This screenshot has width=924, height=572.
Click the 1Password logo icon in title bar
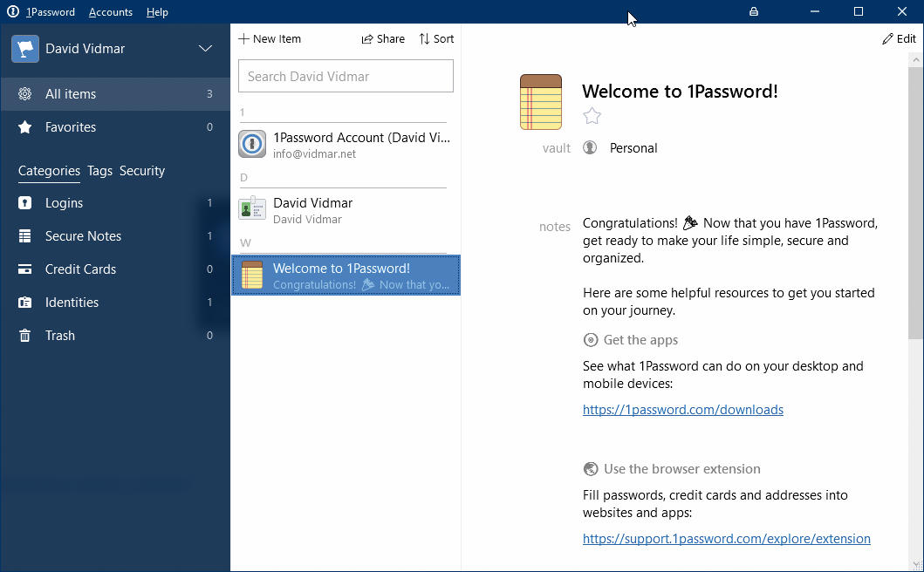(12, 12)
